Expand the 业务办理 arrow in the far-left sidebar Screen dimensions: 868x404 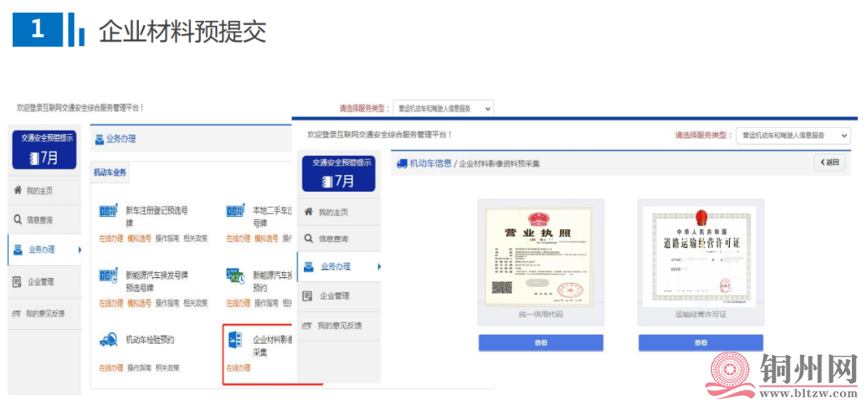pos(79,250)
